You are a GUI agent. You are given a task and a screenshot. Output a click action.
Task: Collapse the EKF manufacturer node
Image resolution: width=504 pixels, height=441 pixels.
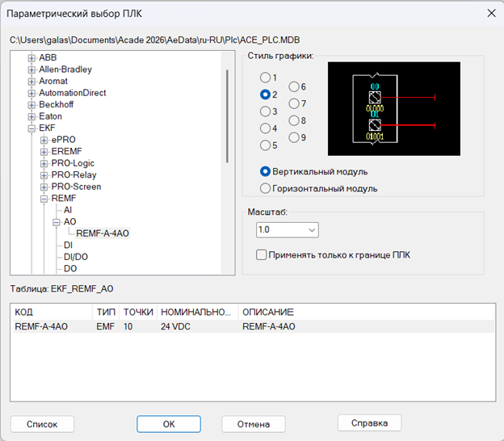(31, 128)
